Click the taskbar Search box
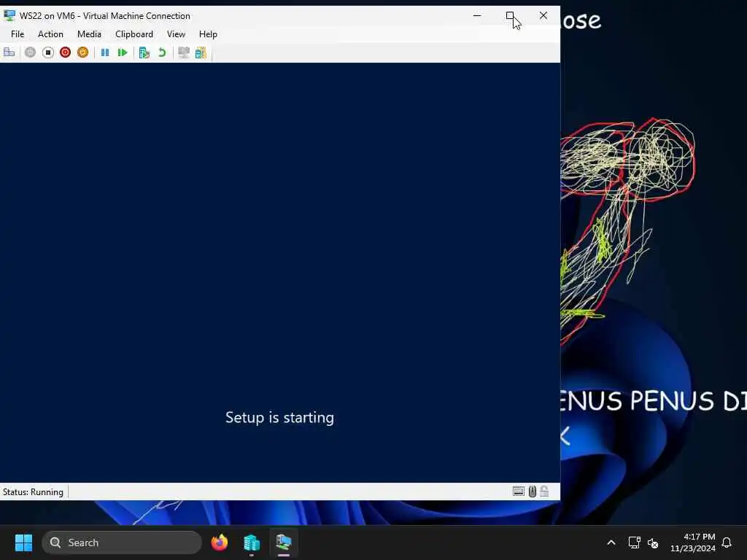This screenshot has width=747, height=560. tap(122, 542)
